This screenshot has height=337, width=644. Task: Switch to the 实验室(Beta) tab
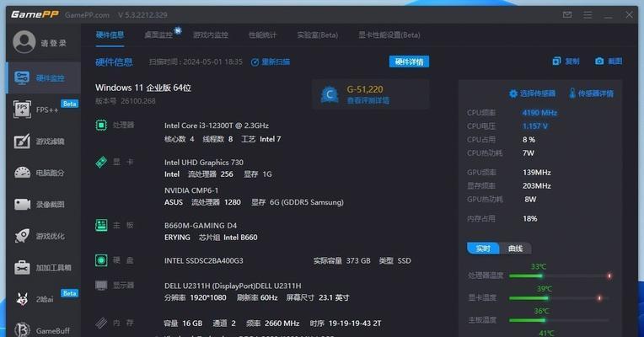318,35
